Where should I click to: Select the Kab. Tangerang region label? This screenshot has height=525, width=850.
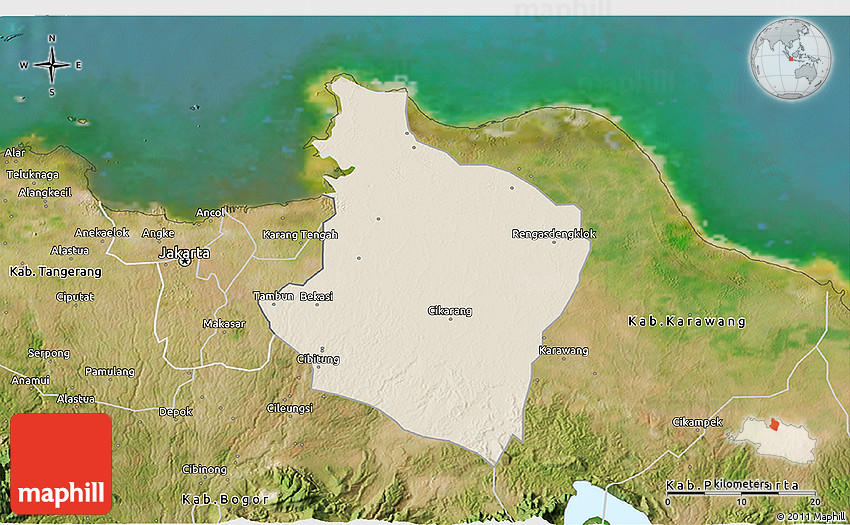tap(55, 271)
